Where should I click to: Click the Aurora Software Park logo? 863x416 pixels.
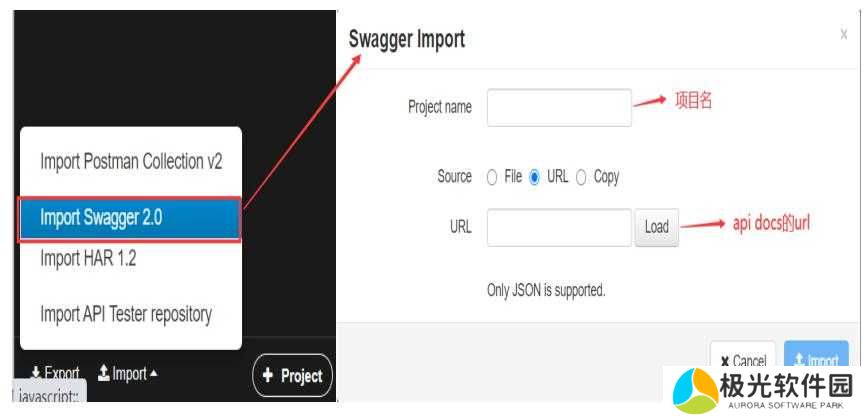pos(695,388)
